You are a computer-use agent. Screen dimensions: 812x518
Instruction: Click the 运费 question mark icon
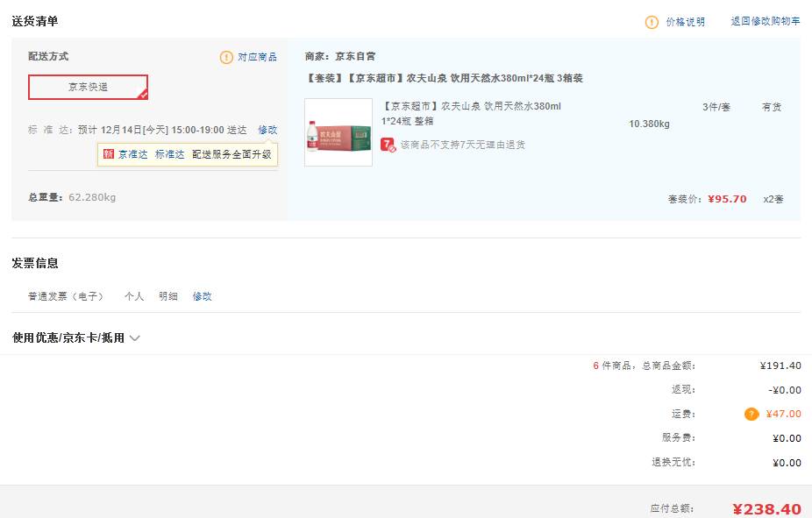751,414
